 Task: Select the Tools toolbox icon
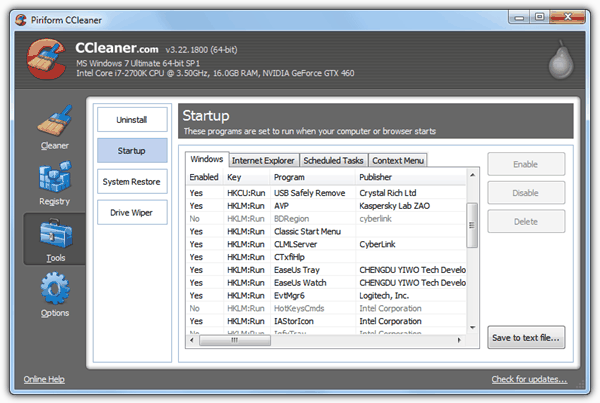coord(55,233)
